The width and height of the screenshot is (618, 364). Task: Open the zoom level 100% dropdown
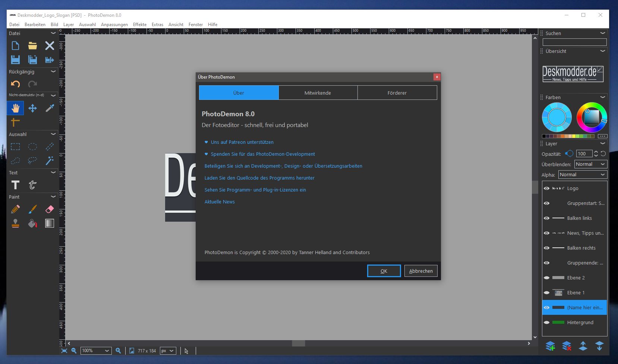(96, 351)
